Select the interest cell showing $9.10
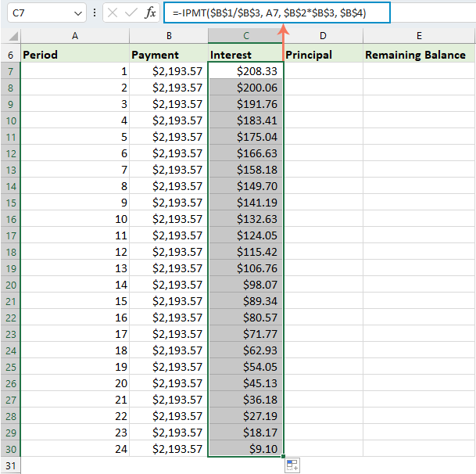 (245, 449)
